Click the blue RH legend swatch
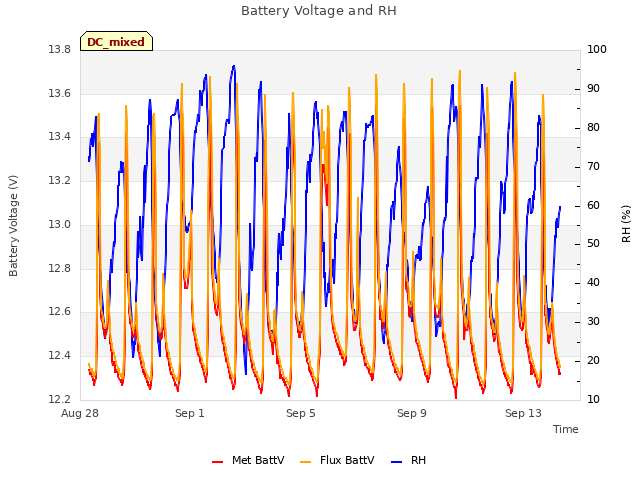Screen dimensions: 640x480 pyautogui.click(x=397, y=462)
